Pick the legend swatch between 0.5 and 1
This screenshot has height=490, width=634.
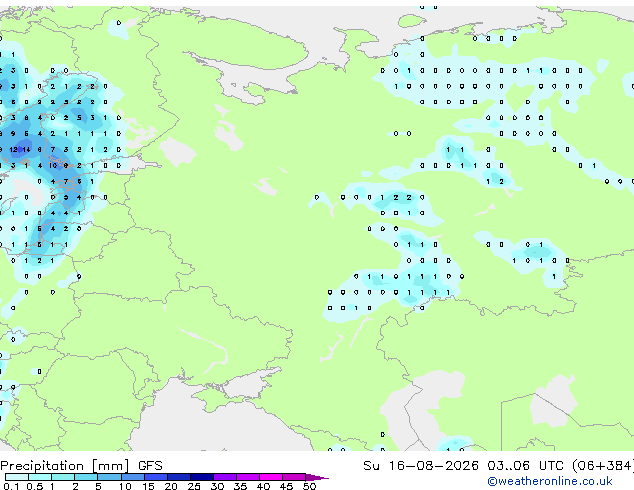click(40, 477)
